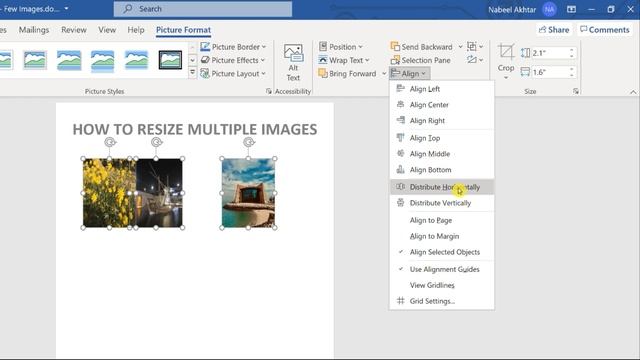The height and width of the screenshot is (360, 640).
Task: Select Distribute Vertically option
Action: coord(442,203)
